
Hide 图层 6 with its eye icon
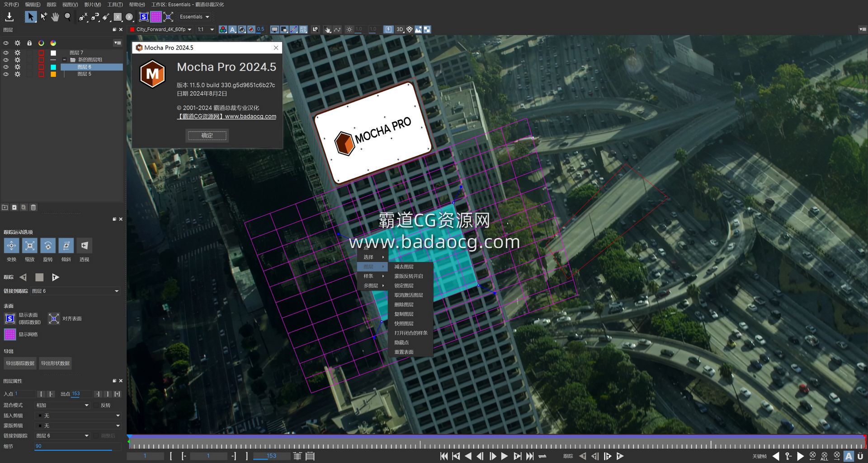[x=6, y=67]
